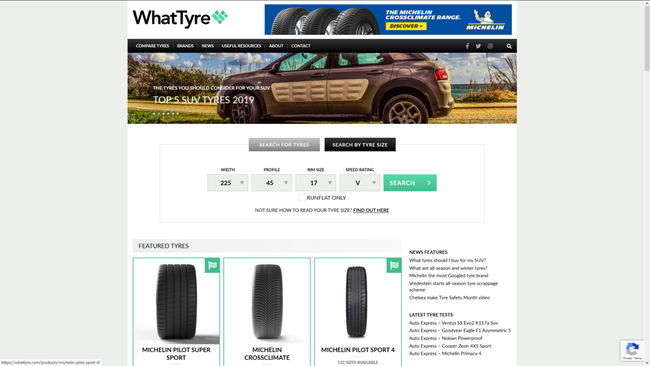Select the last carousel slide dot

(178, 114)
